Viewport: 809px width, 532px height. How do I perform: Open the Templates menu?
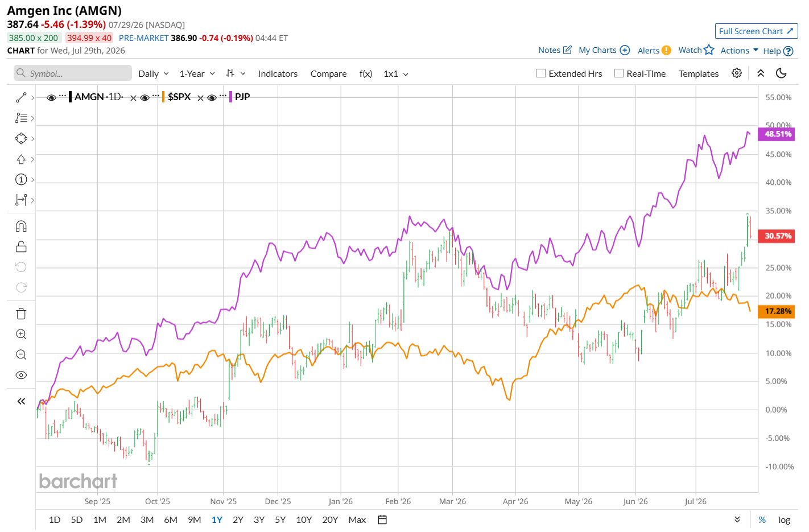point(699,73)
